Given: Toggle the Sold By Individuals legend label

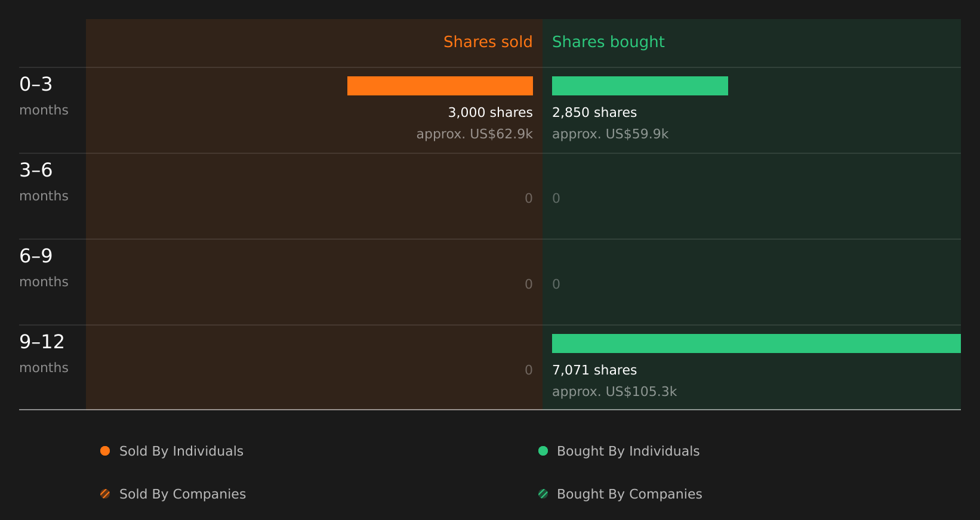Looking at the screenshot, I should (181, 451).
